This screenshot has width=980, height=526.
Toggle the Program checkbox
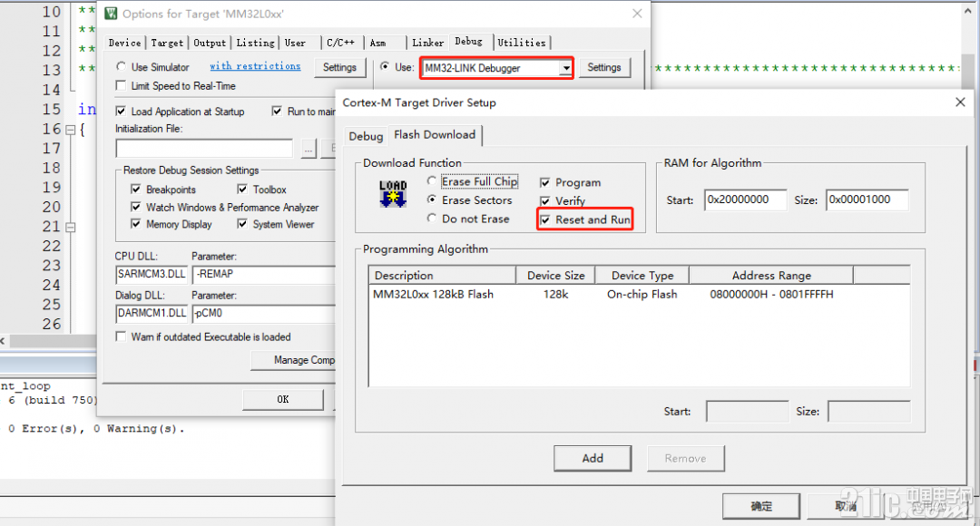[x=545, y=182]
